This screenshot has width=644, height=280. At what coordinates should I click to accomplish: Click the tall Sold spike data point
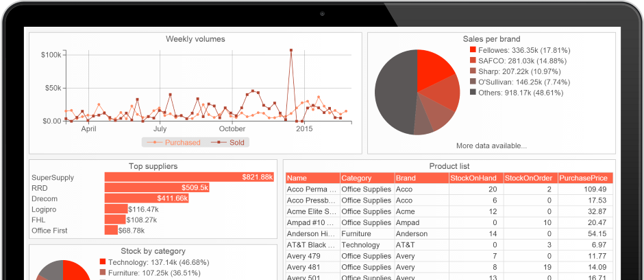290,50
